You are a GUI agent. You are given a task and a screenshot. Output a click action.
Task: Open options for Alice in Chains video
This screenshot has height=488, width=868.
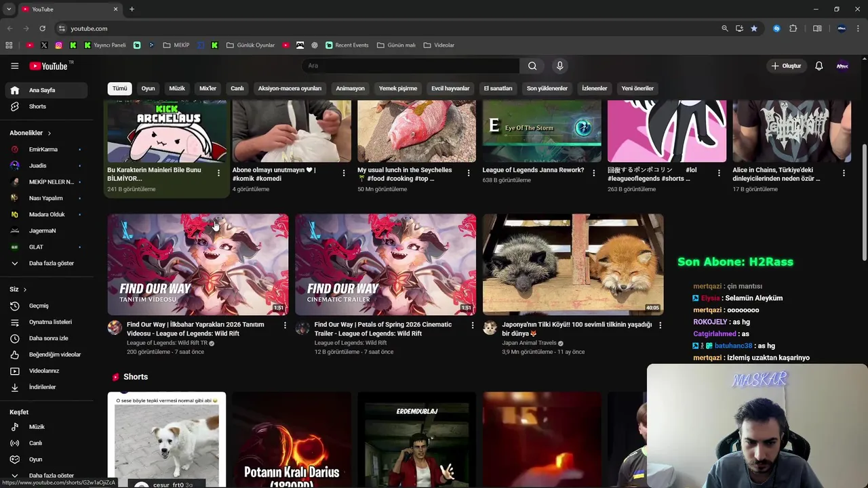[844, 173]
